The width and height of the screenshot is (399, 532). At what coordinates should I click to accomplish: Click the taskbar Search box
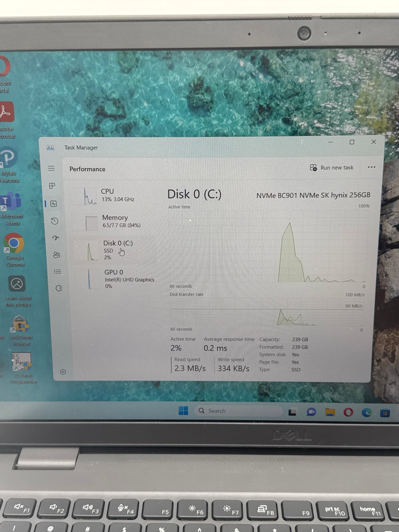click(238, 411)
